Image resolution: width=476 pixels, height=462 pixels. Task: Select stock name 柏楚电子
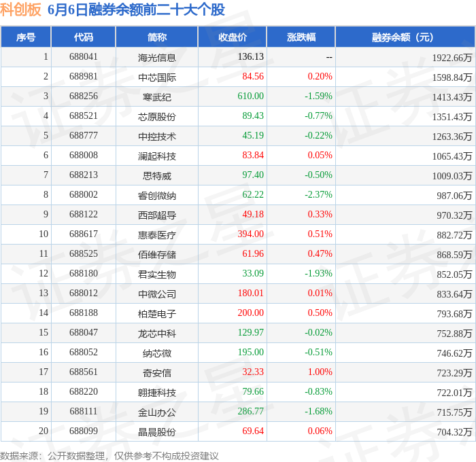pyautogui.click(x=157, y=314)
